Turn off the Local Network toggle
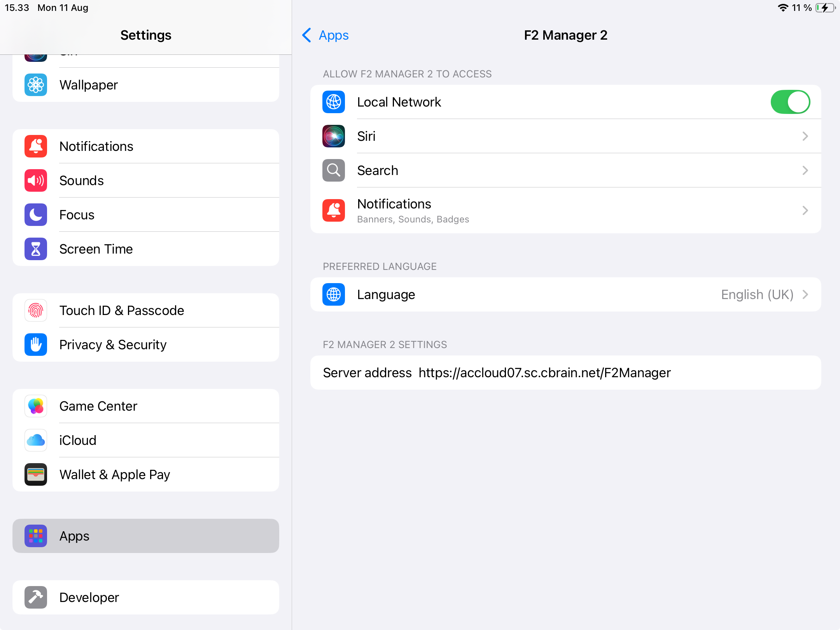The height and width of the screenshot is (630, 840). [x=790, y=102]
